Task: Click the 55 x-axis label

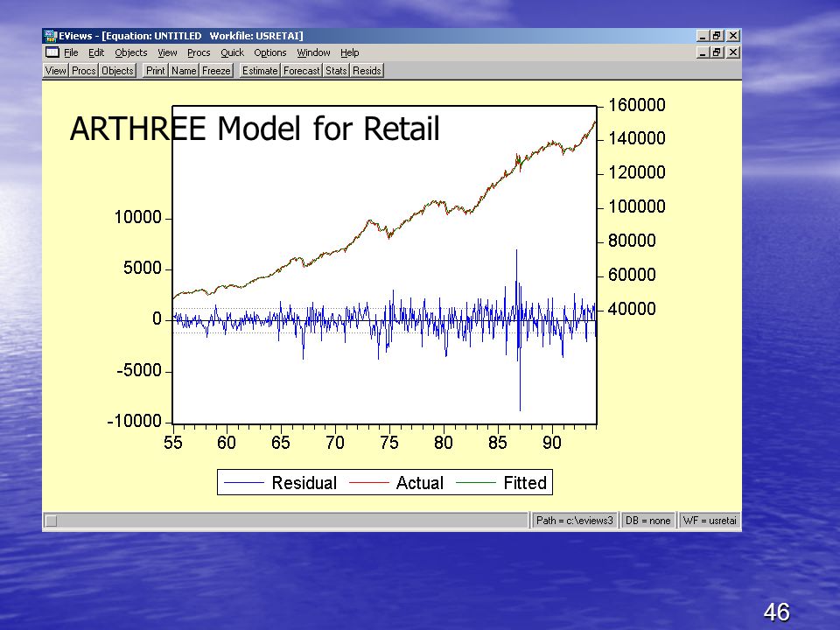Action: (x=172, y=443)
